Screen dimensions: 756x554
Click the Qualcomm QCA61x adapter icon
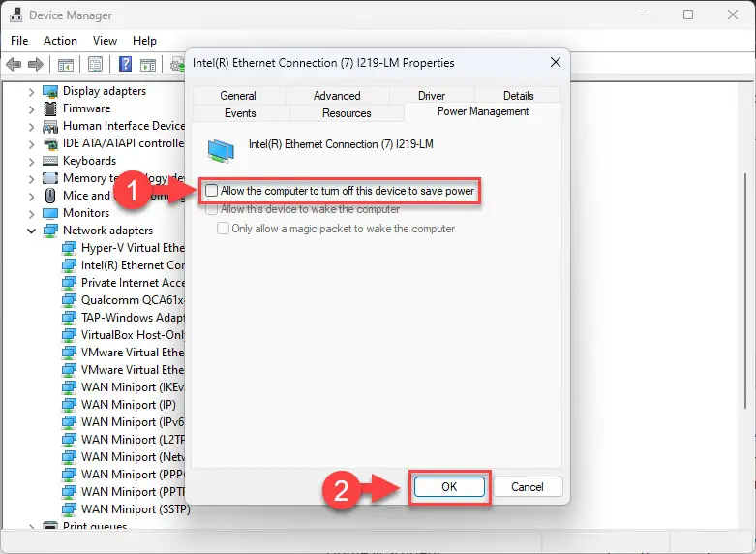point(69,300)
